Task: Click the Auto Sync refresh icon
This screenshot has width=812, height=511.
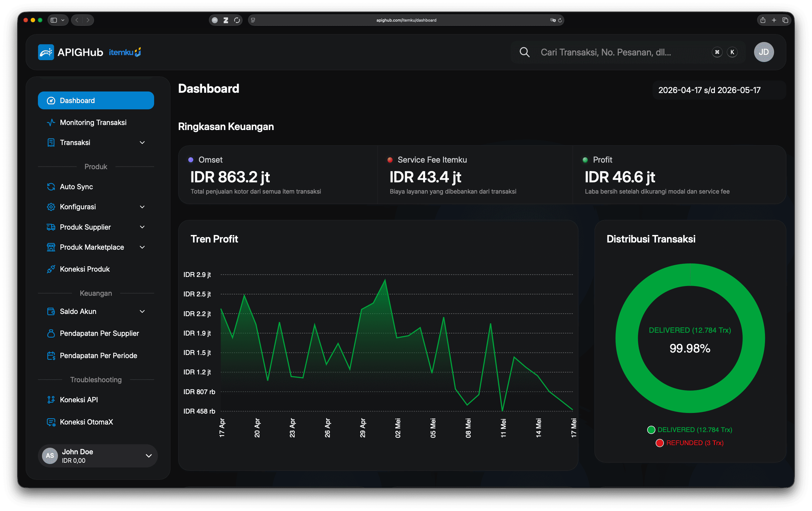Action: coord(51,186)
